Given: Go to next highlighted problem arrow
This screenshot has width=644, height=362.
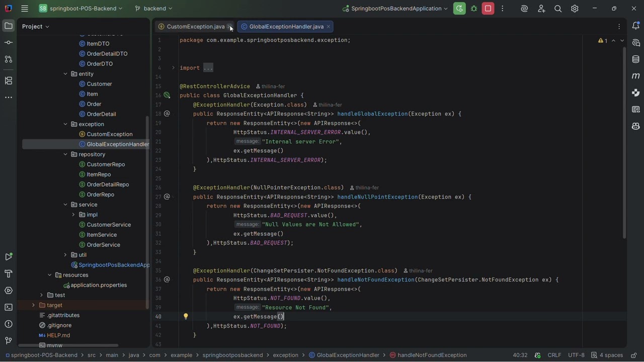Looking at the screenshot, I should [622, 41].
